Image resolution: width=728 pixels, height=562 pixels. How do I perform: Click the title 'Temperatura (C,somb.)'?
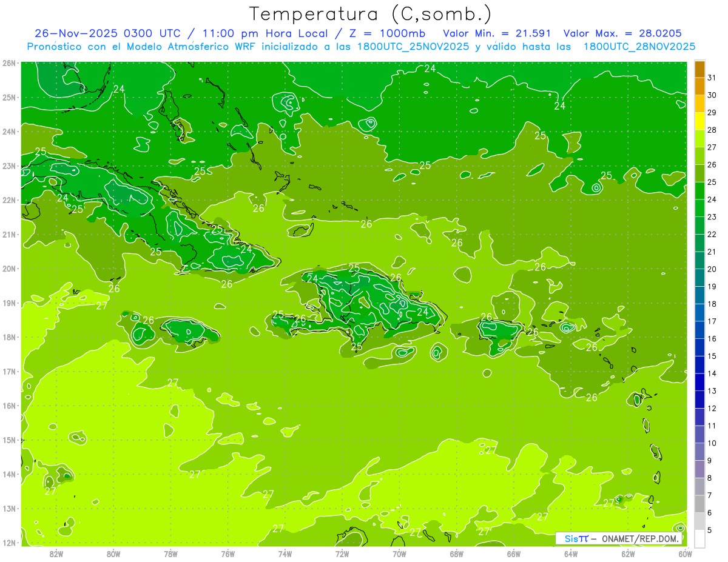[371, 14]
